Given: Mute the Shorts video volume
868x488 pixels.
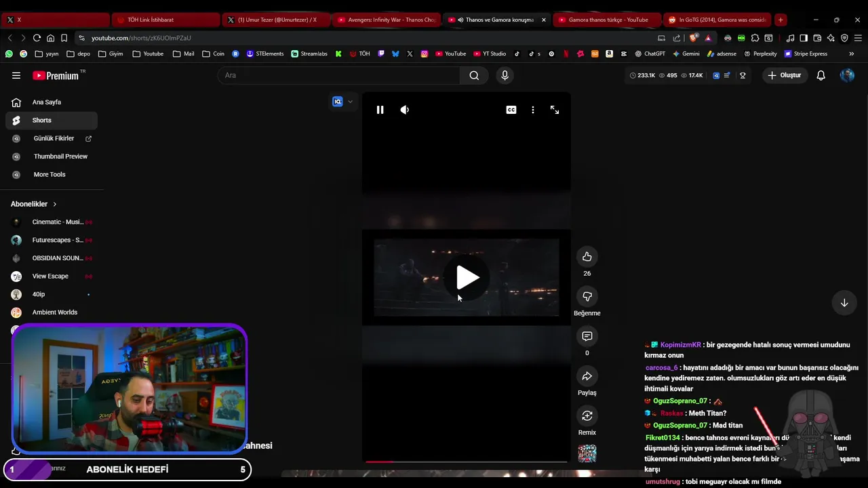Looking at the screenshot, I should (405, 110).
